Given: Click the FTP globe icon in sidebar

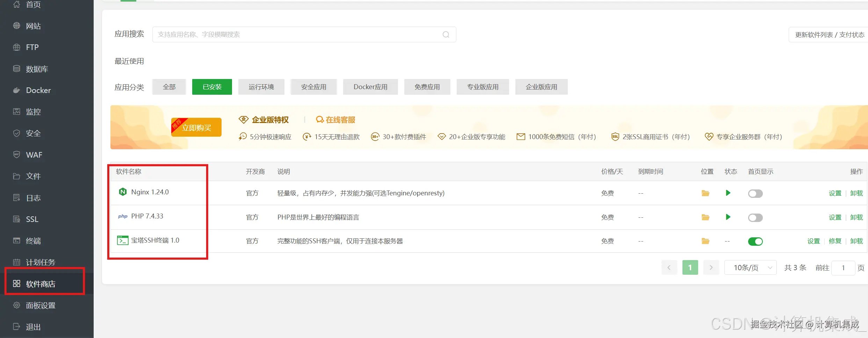Looking at the screenshot, I should [16, 47].
